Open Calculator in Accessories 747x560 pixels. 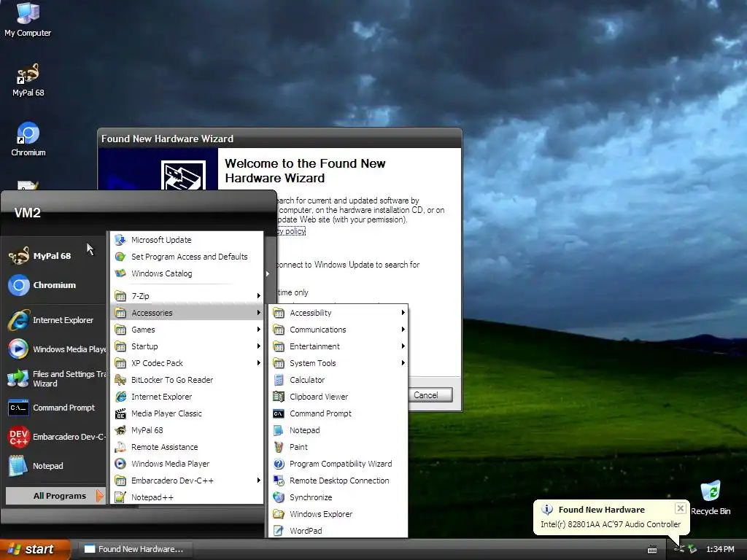(x=338, y=380)
